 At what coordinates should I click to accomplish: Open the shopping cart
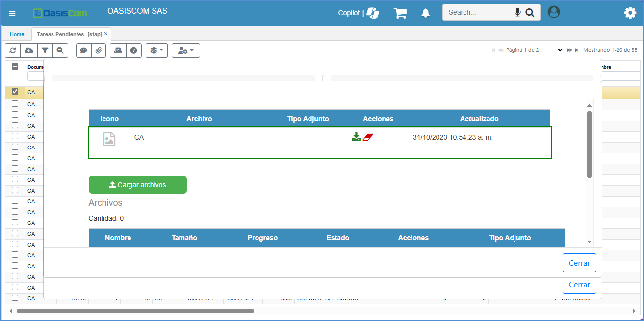[400, 13]
